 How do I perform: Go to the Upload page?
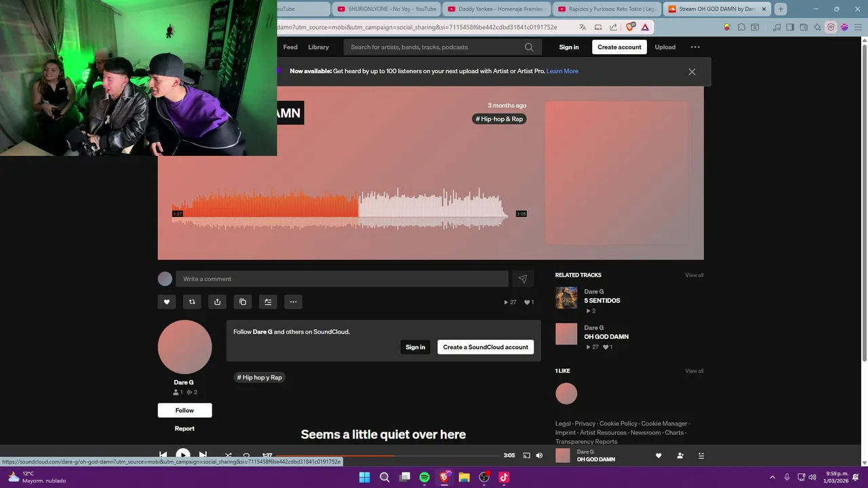pos(665,47)
